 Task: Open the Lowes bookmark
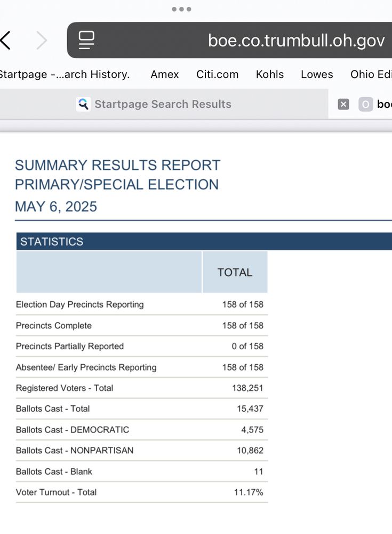pyautogui.click(x=317, y=74)
